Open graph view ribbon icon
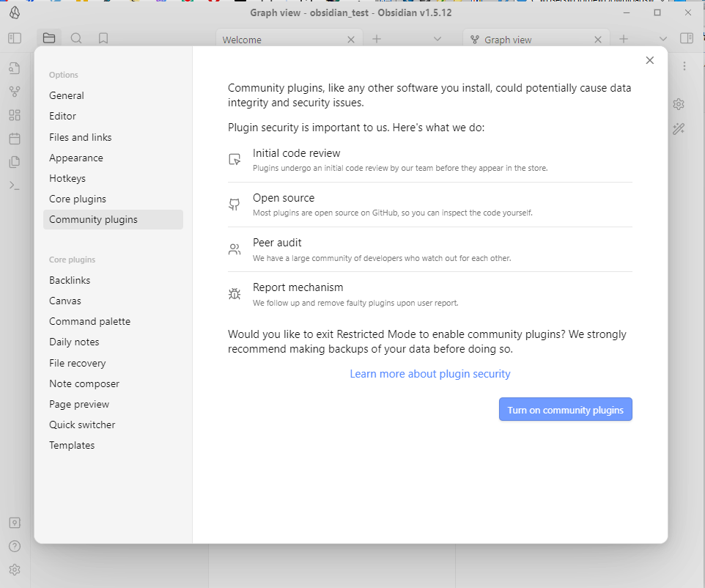705x588 pixels. click(x=15, y=92)
